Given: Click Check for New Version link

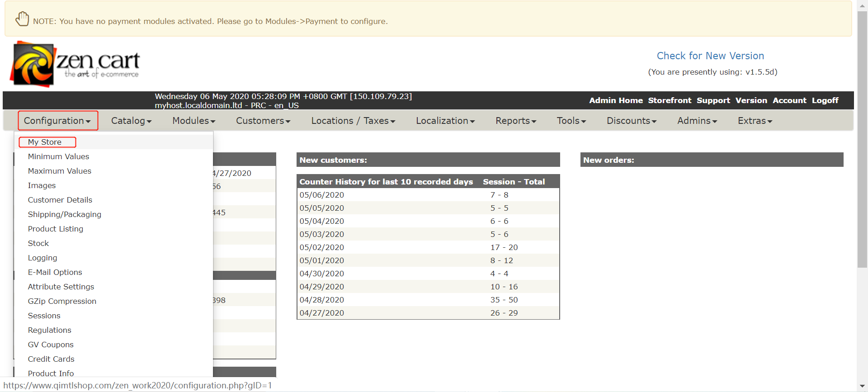Looking at the screenshot, I should (x=710, y=56).
